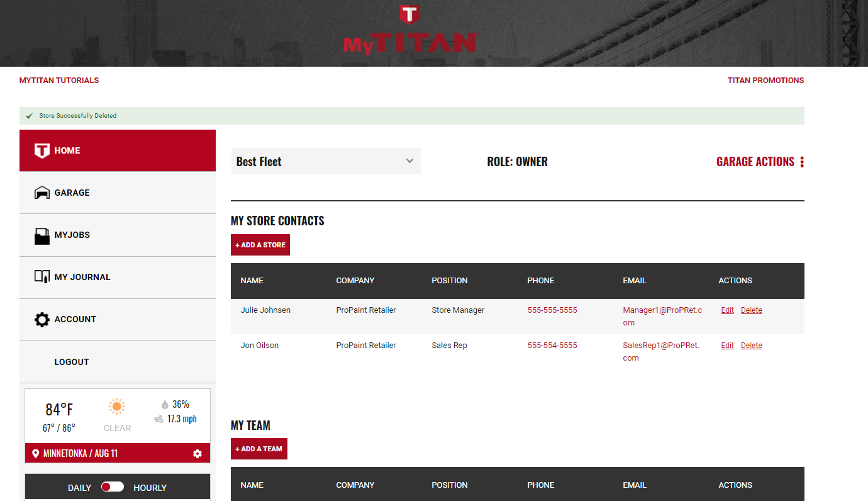Click Julie Johnsen's phone number 555-555-5555
Image resolution: width=868 pixels, height=501 pixels.
coord(552,310)
